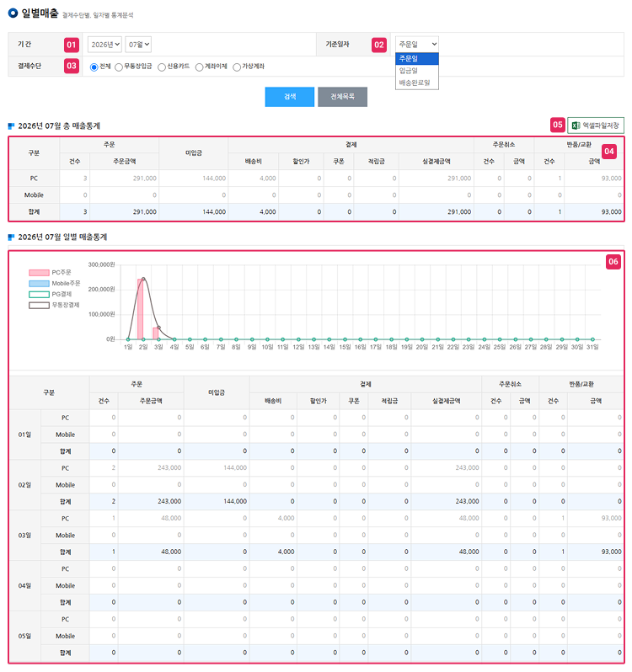Click the 합계 row label in summary table
Viewport: 632px width, 672px height.
(34, 211)
